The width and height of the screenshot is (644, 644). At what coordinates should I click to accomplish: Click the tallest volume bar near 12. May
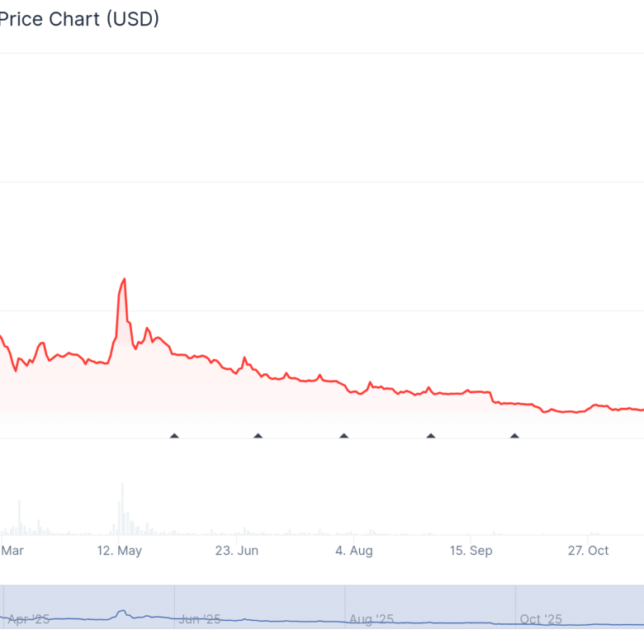[x=121, y=508]
